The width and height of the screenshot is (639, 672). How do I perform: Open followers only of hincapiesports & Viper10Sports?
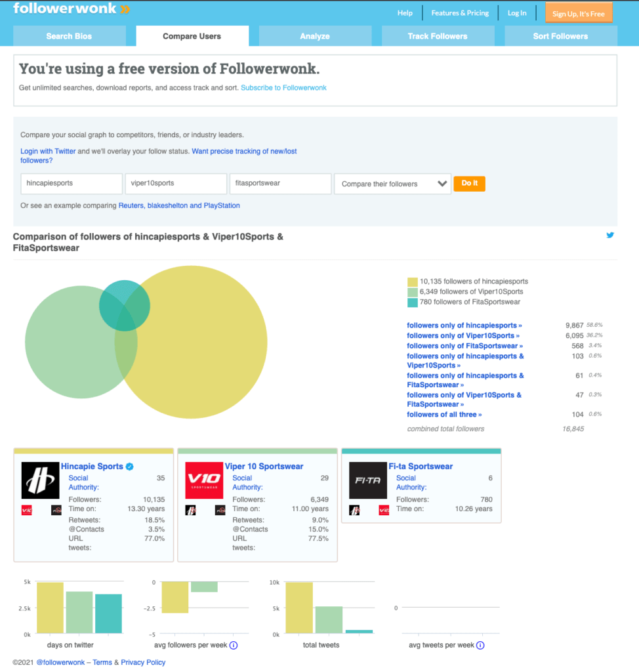pos(465,360)
